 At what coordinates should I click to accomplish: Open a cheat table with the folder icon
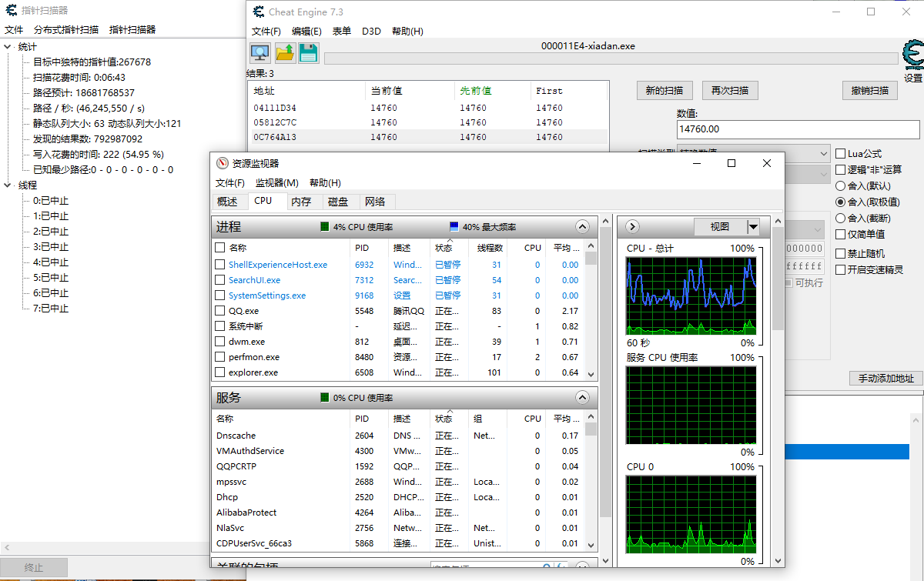tap(284, 52)
